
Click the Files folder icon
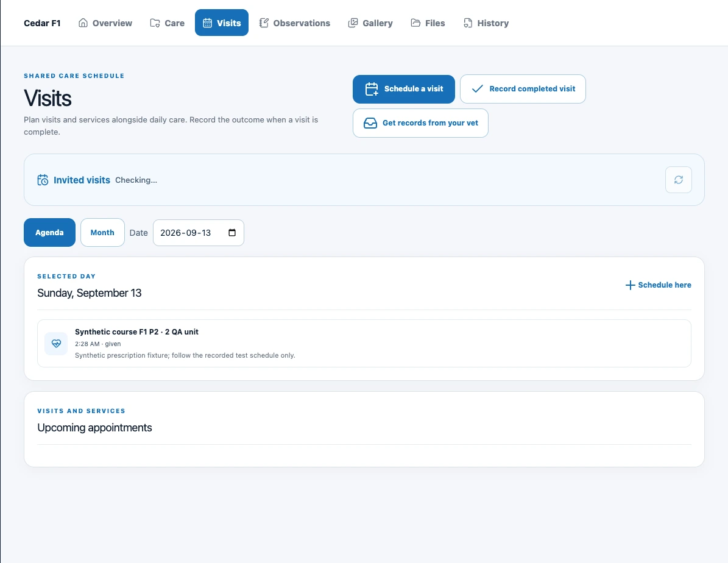pos(415,23)
